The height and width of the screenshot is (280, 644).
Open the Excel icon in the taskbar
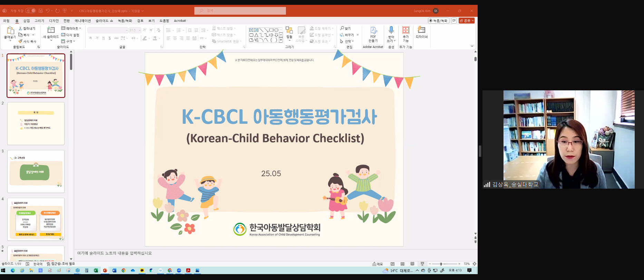[x=96, y=270]
